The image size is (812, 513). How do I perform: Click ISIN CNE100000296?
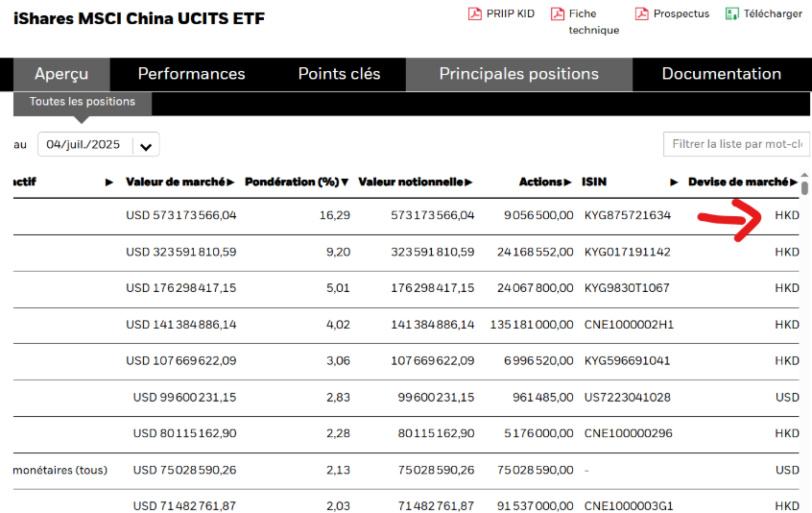pos(628,433)
